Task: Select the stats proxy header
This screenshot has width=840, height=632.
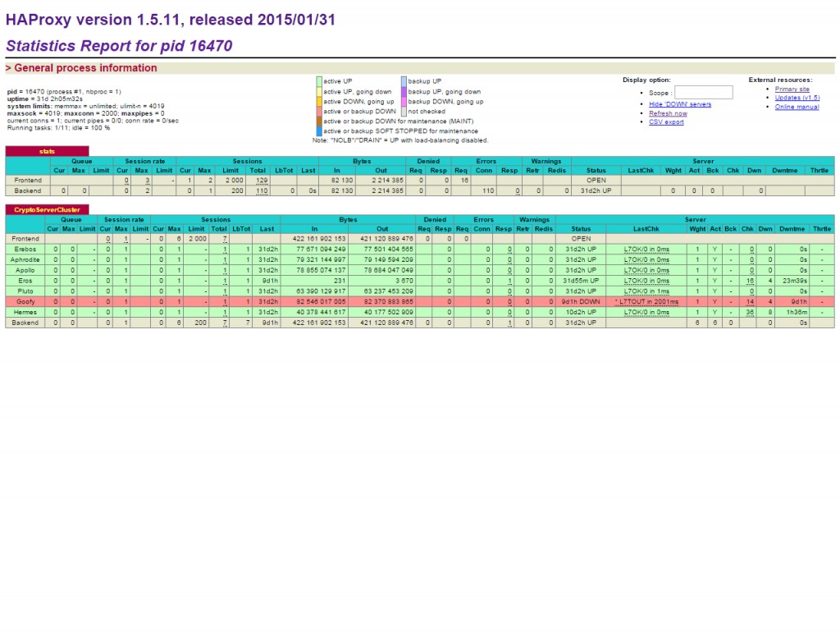Action: (x=47, y=151)
